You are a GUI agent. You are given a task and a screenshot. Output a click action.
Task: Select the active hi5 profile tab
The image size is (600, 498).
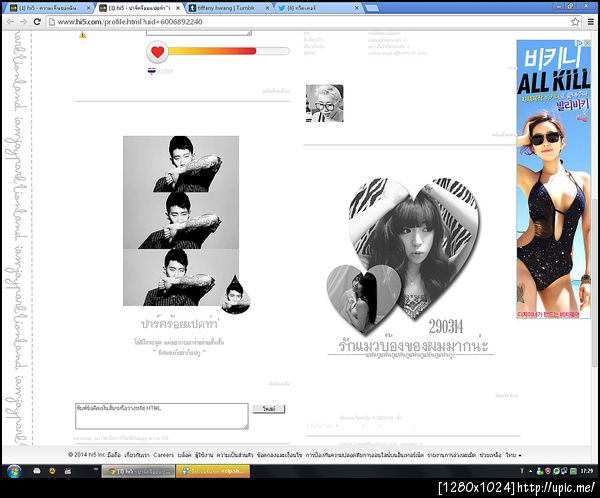click(139, 8)
